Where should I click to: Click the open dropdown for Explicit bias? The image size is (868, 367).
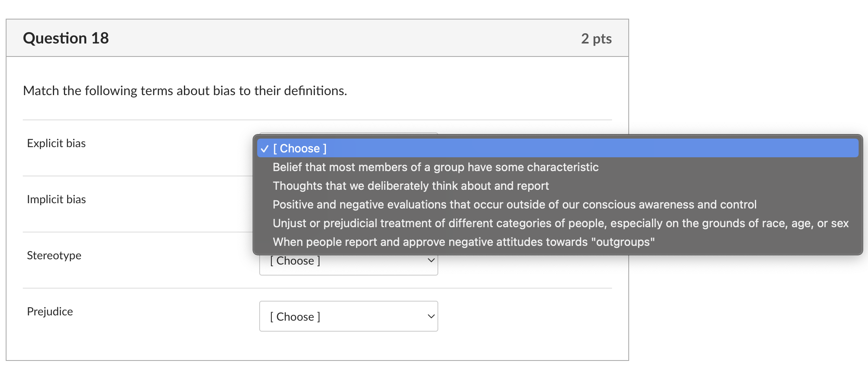coord(348,148)
